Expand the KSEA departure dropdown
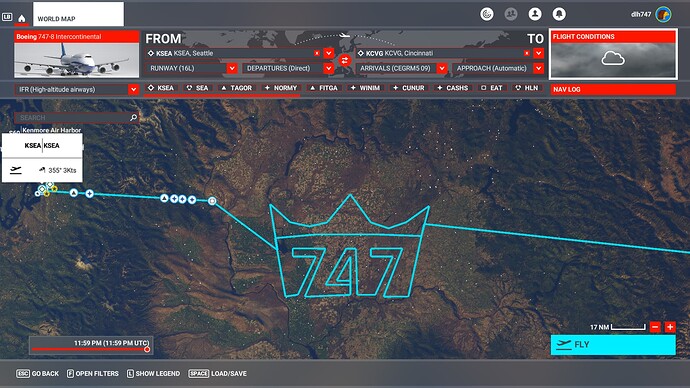This screenshot has width=690, height=388. (329, 53)
